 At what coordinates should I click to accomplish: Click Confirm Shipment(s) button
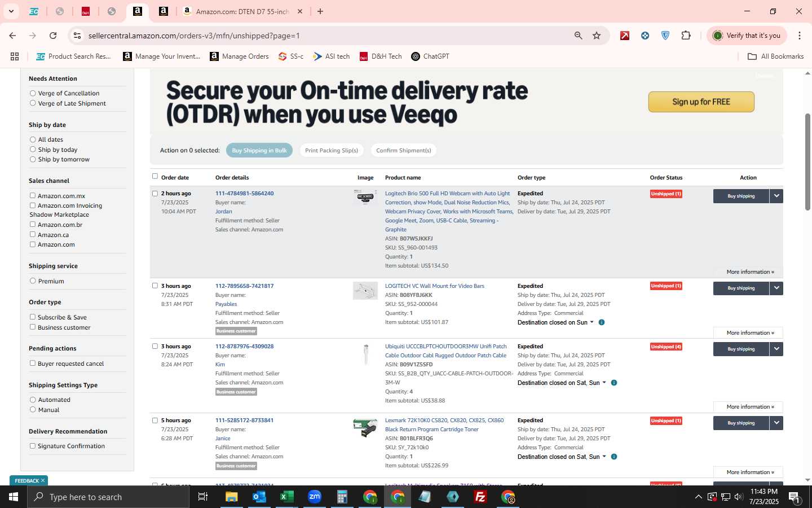(x=404, y=150)
